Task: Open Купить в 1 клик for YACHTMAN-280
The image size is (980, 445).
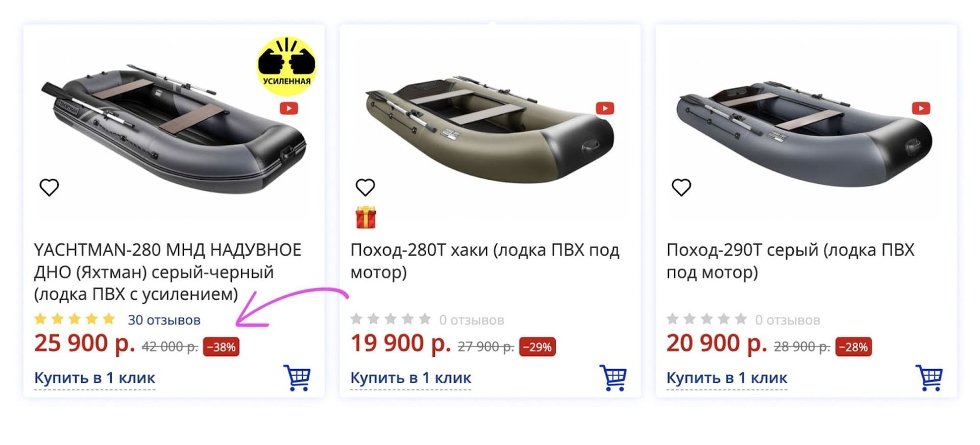Action: click(94, 378)
